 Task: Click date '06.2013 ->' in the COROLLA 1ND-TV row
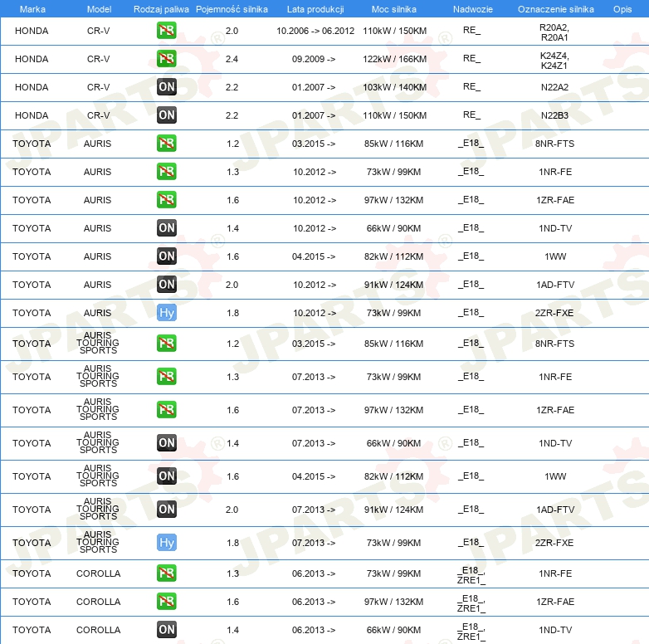pyautogui.click(x=314, y=630)
